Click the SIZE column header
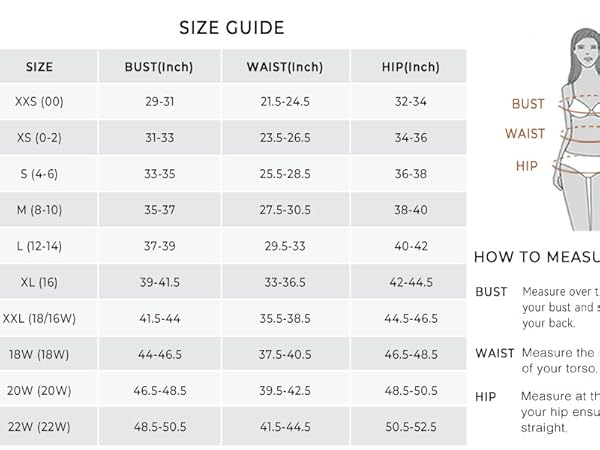600x450 pixels. click(x=39, y=67)
